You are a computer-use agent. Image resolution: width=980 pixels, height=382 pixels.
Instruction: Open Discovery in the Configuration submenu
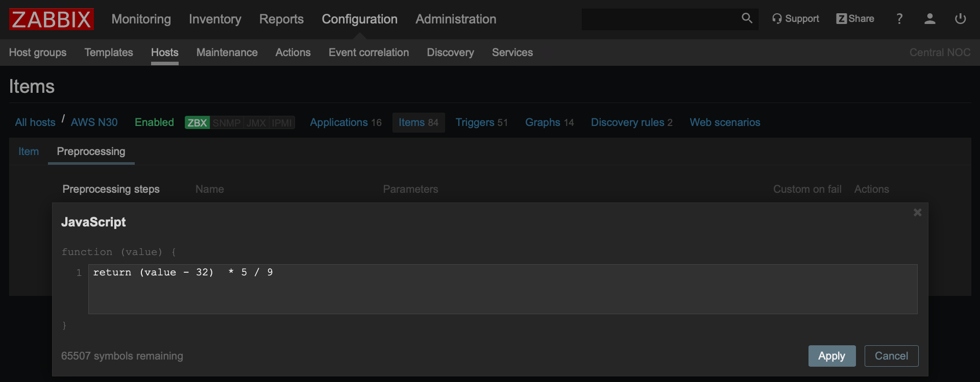pyautogui.click(x=451, y=53)
